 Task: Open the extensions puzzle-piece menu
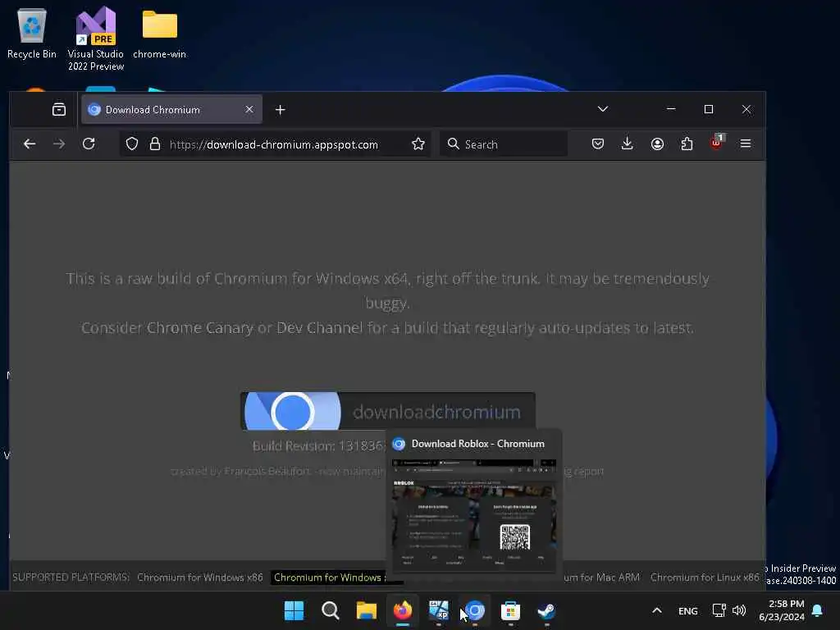(x=687, y=144)
